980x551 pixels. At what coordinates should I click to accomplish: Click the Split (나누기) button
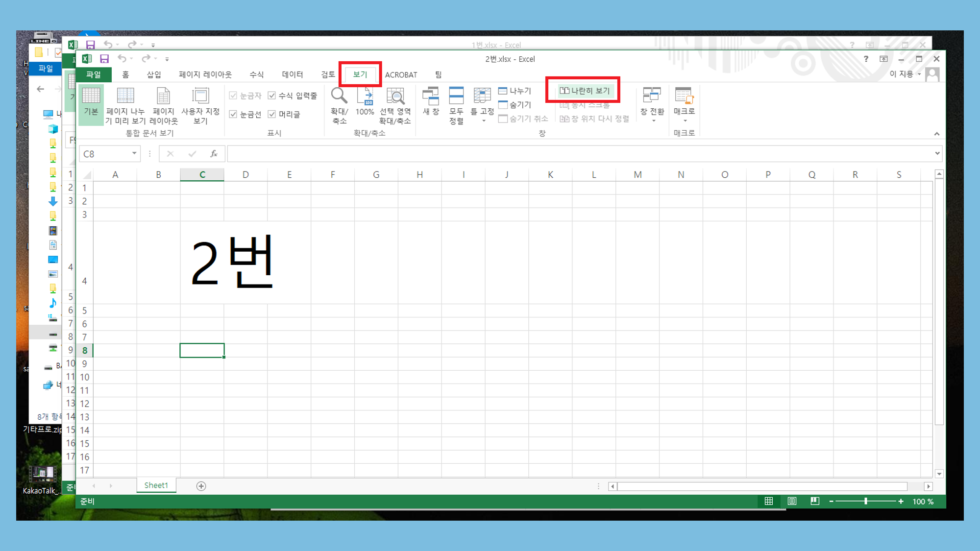pos(515,91)
